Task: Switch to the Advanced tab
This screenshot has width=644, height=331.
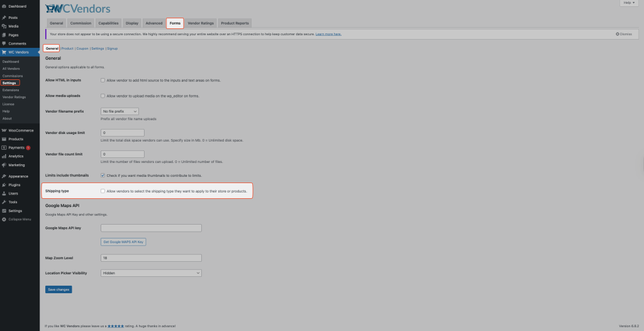Action: tap(154, 23)
